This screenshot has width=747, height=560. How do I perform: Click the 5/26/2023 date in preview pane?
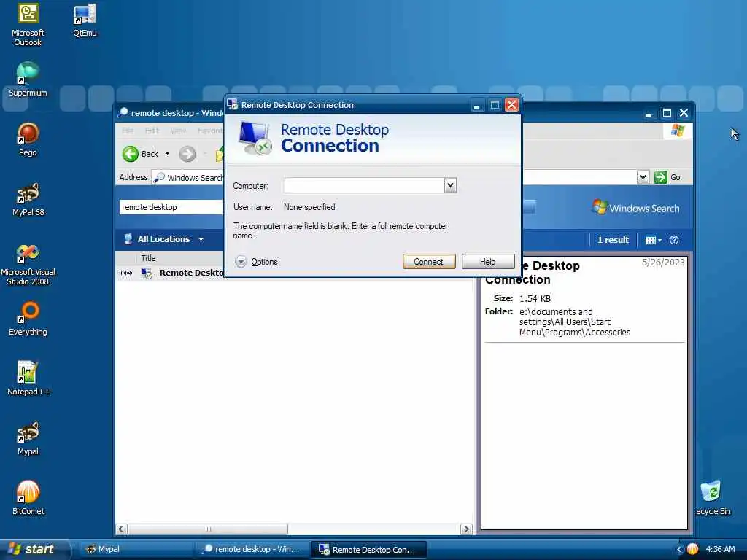click(662, 262)
